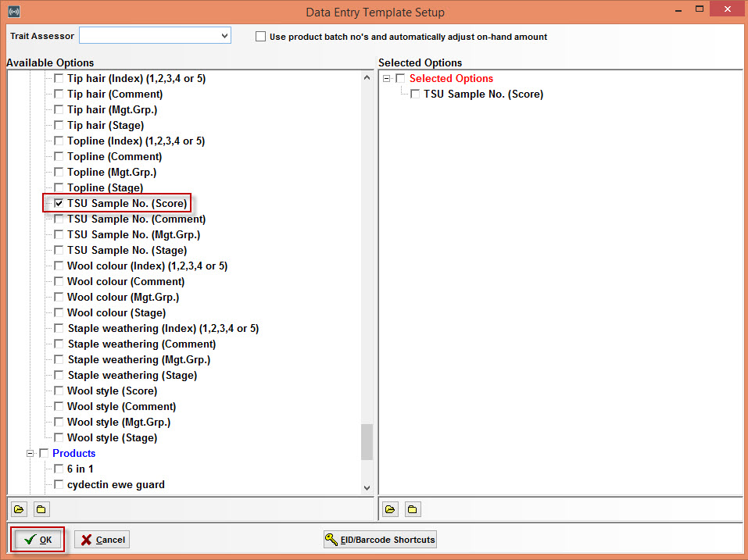Image resolution: width=748 pixels, height=560 pixels.
Task: Click the Cancel button
Action: pos(102,540)
